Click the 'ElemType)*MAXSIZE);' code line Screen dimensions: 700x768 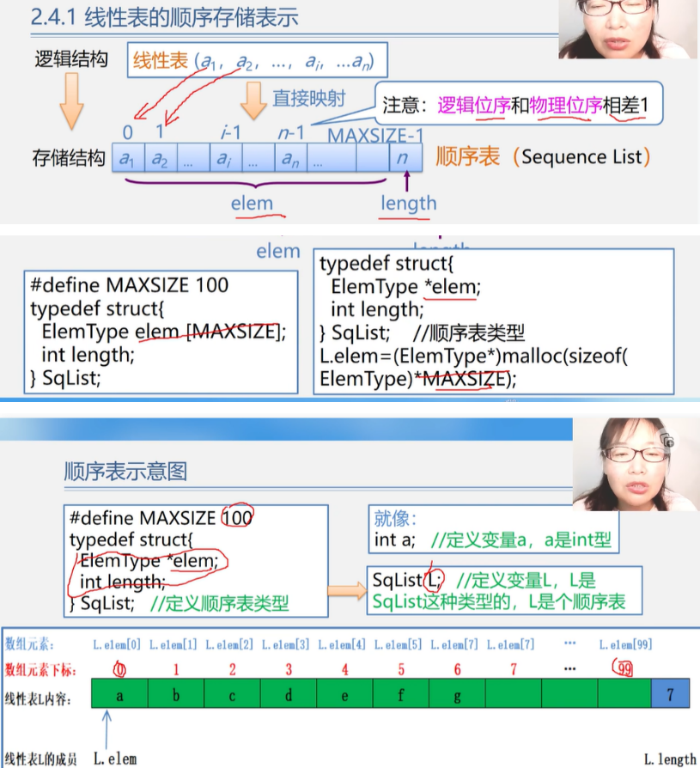(417, 379)
